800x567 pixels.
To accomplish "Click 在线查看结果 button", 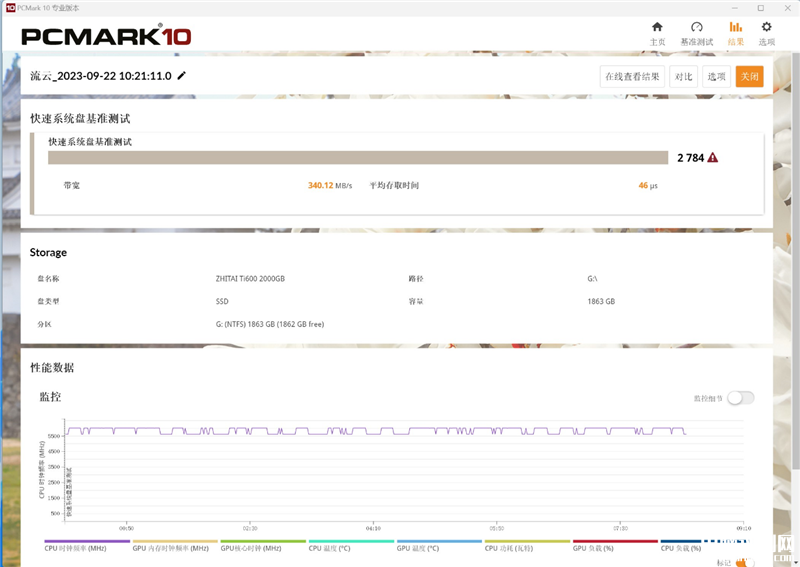I will point(632,77).
